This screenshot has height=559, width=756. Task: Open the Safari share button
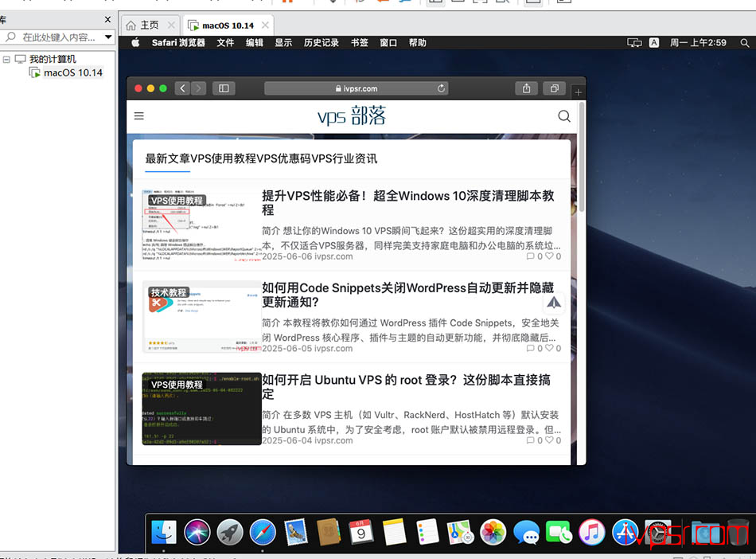[x=527, y=88]
